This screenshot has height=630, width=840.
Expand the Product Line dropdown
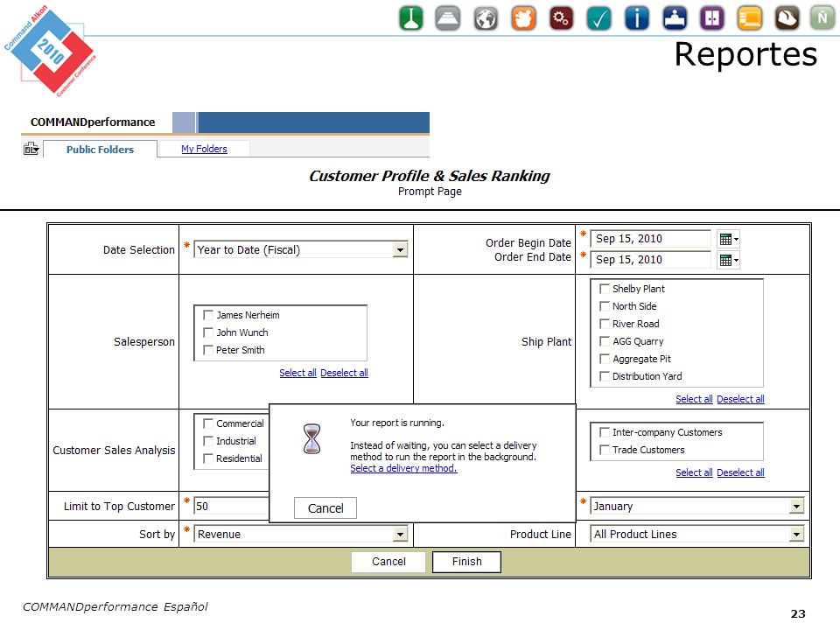click(x=697, y=534)
